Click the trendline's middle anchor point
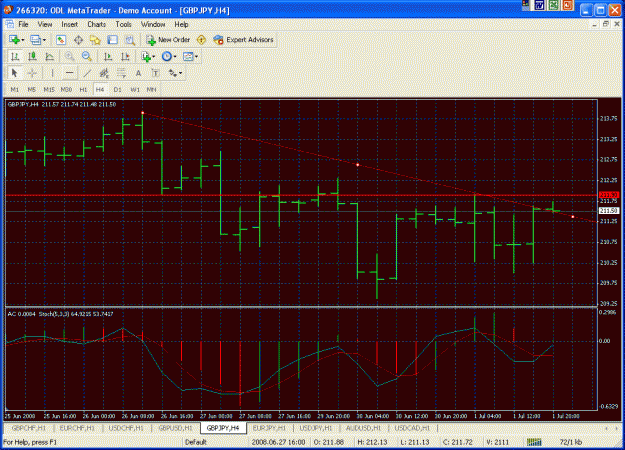 (x=358, y=165)
